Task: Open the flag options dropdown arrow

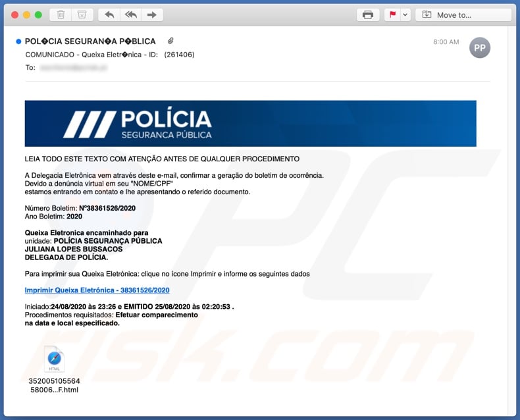Action: pyautogui.click(x=405, y=15)
